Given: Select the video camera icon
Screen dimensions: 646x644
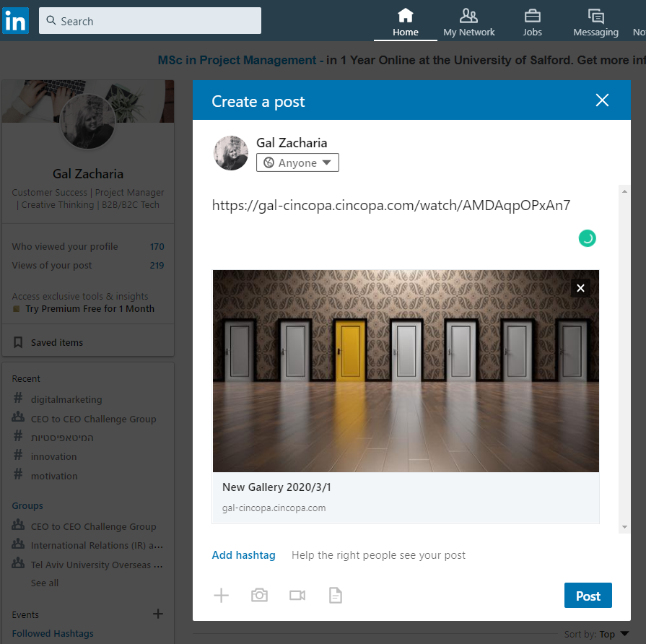Looking at the screenshot, I should [297, 595].
